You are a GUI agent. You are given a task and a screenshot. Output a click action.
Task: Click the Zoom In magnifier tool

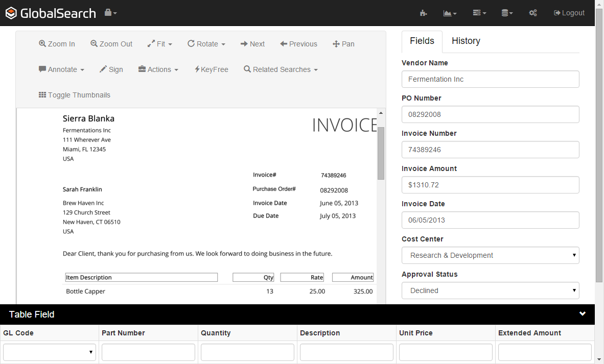(57, 44)
